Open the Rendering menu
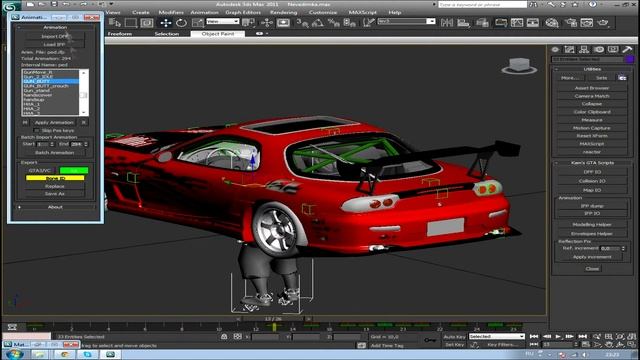This screenshot has height=360, width=640. click(x=283, y=12)
